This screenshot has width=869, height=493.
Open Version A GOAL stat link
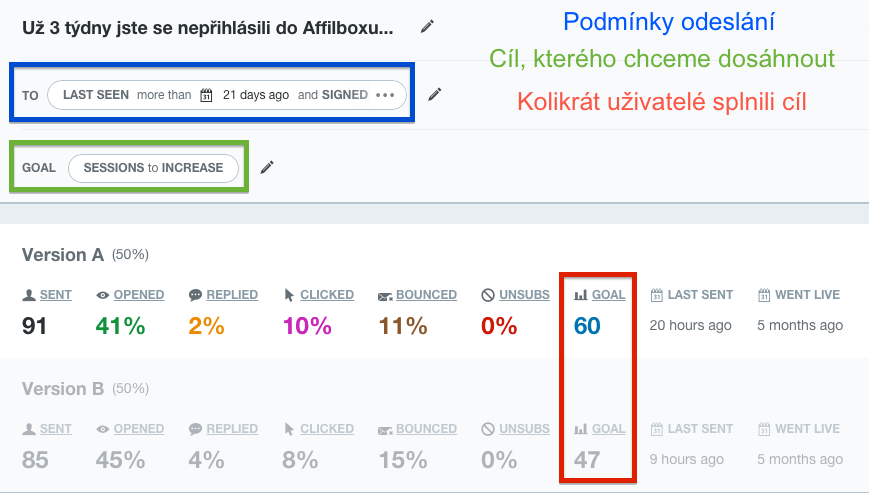[x=609, y=295]
